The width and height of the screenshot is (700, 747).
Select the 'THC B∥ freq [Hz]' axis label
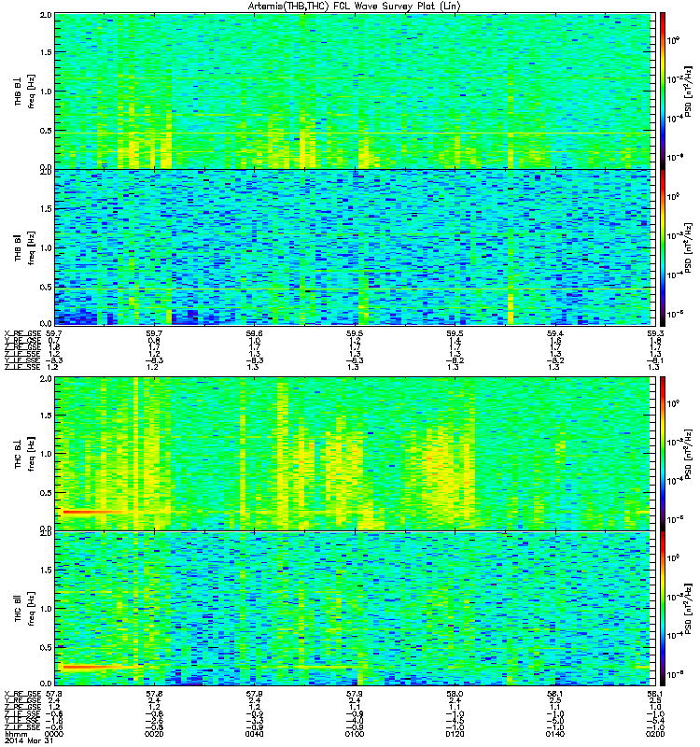click(x=25, y=609)
